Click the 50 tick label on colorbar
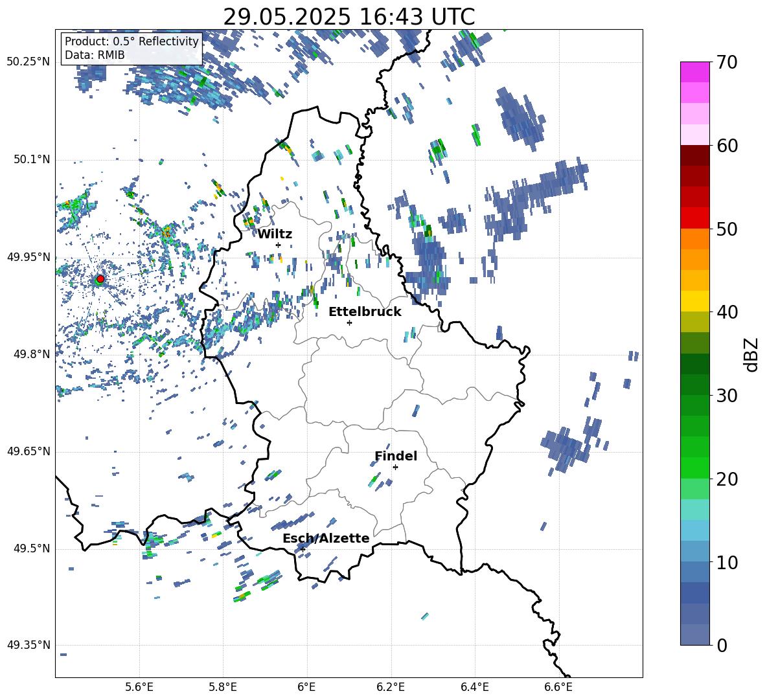Screen dimensions: 767x700 click(727, 229)
